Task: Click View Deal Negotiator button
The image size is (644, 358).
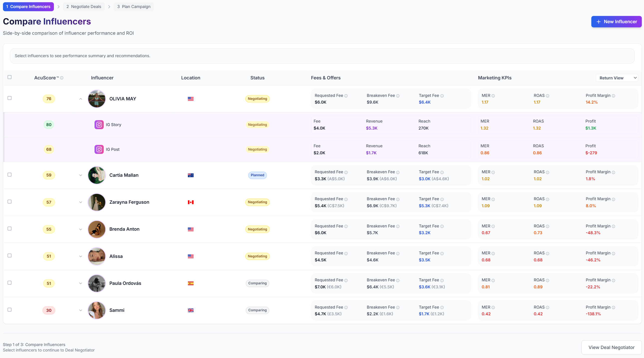Action: (x=611, y=347)
